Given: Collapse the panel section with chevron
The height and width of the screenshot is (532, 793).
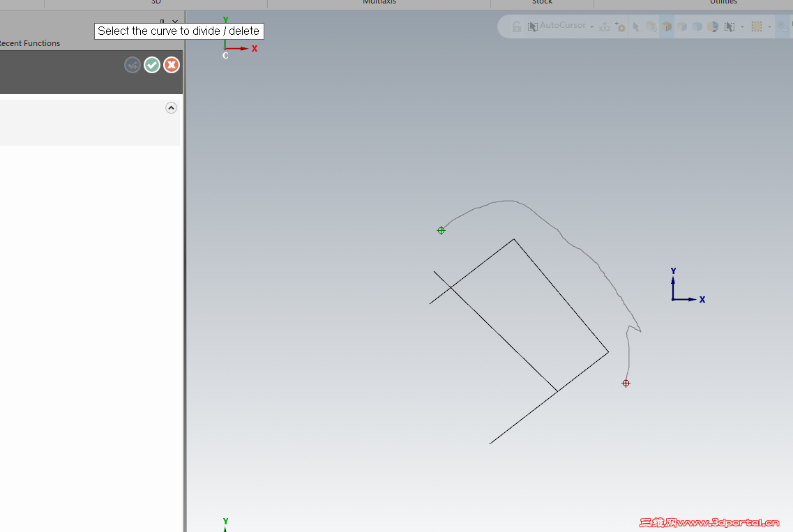Looking at the screenshot, I should (x=171, y=107).
